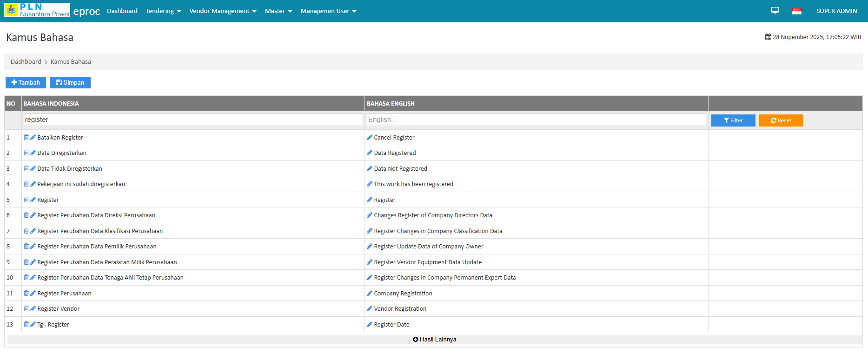Open the SUPER ADMIN user menu
This screenshot has width=868, height=354.
[x=836, y=11]
